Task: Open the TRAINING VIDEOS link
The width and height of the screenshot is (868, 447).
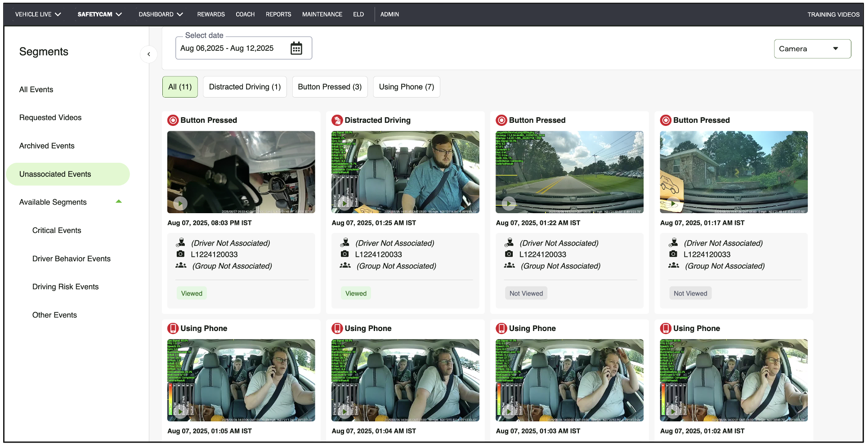Action: coord(833,14)
